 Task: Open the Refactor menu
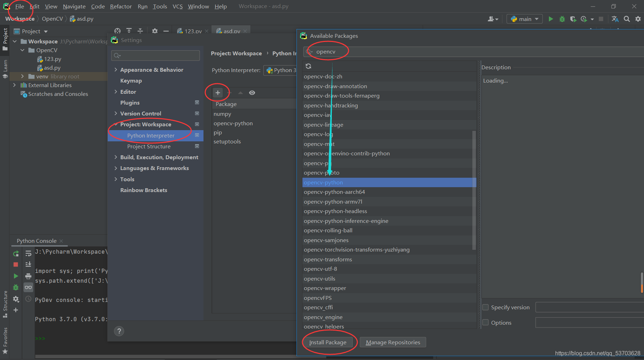(121, 6)
